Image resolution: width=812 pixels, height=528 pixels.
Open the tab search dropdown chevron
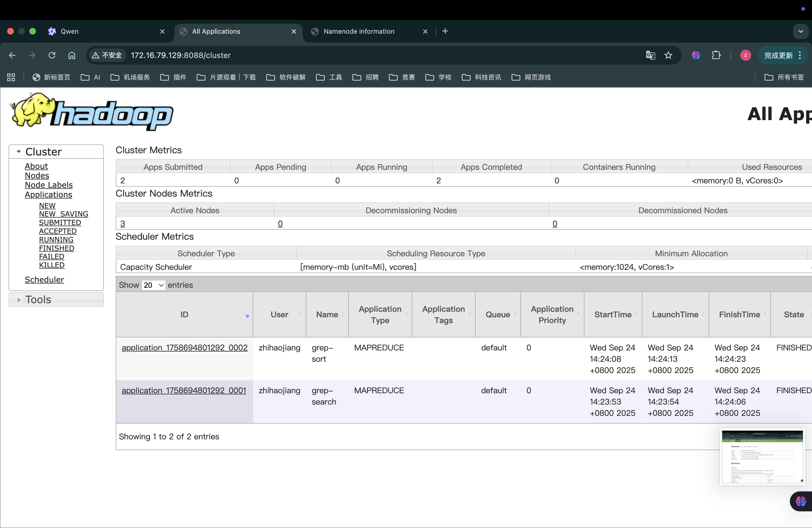coord(801,31)
